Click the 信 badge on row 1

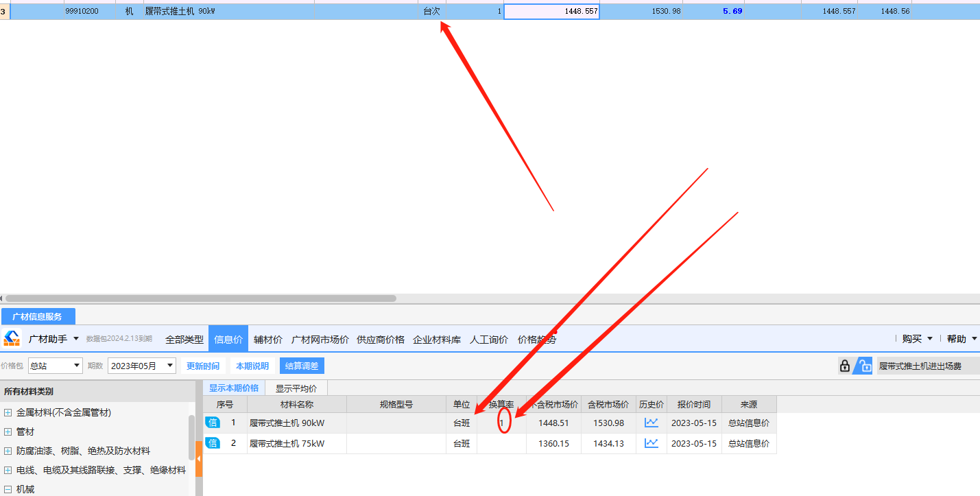pos(213,423)
